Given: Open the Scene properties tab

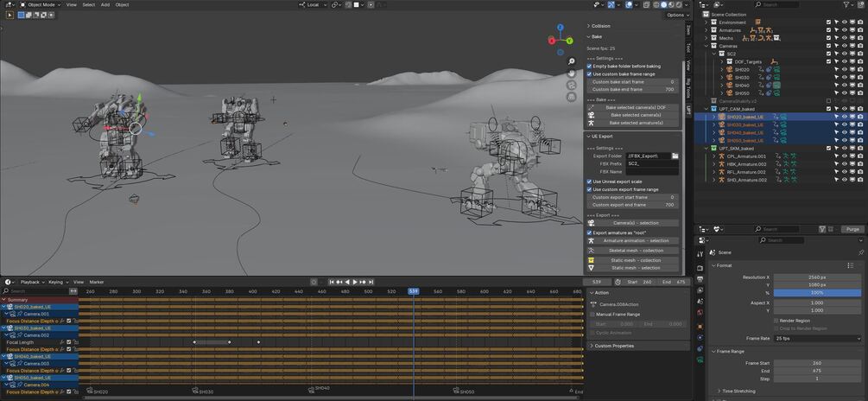Looking at the screenshot, I should click(700, 302).
